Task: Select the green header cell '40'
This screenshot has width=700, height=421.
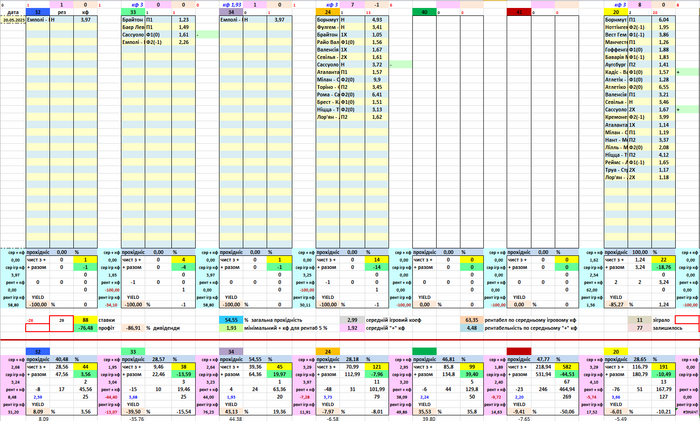Action: pos(425,12)
